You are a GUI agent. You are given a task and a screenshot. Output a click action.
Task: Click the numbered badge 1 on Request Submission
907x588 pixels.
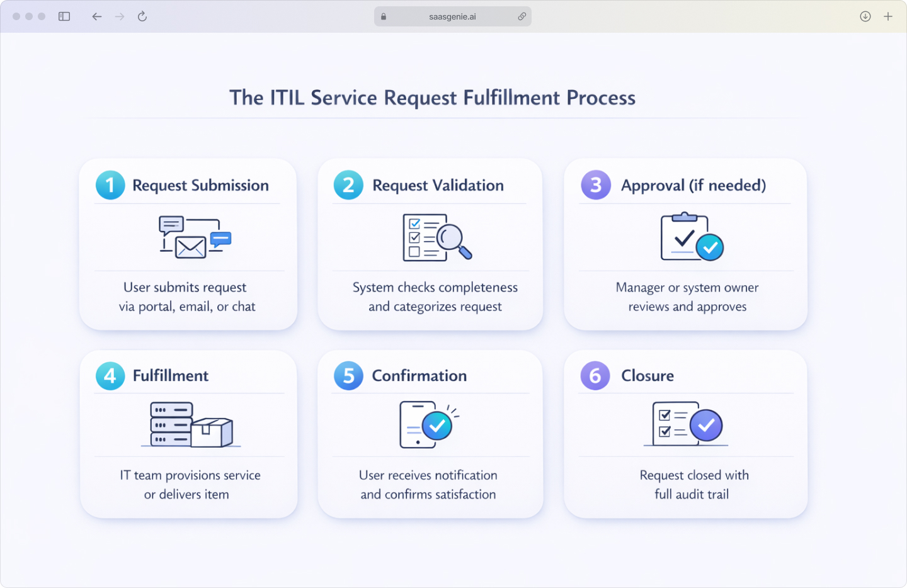point(110,185)
